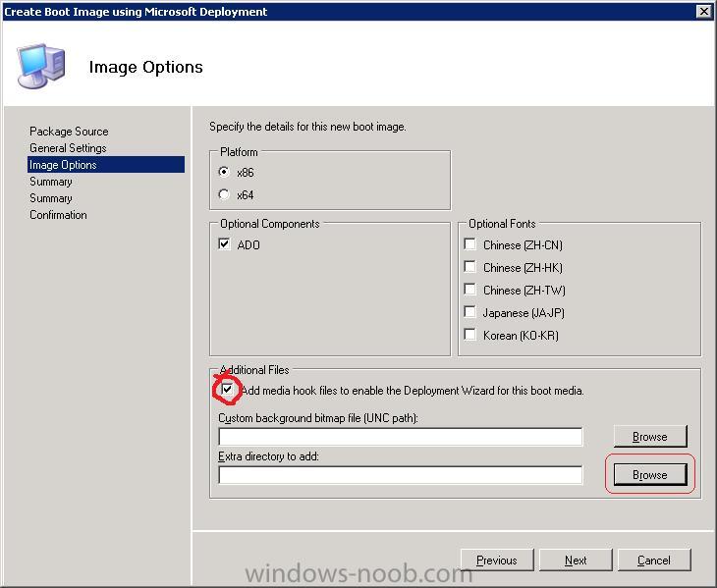The height and width of the screenshot is (588, 717).
Task: Click the computer icon in the header
Action: (x=40, y=66)
